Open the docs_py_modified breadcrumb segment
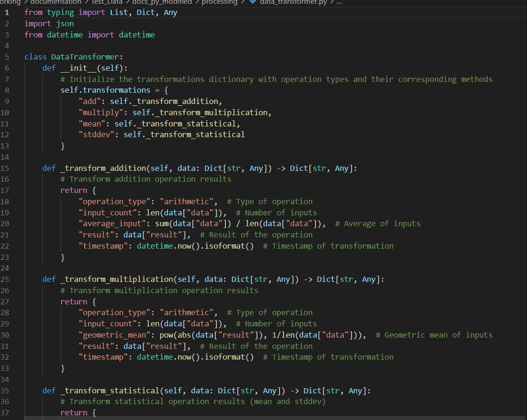Screen dimensions: 527x420 (162, 2)
